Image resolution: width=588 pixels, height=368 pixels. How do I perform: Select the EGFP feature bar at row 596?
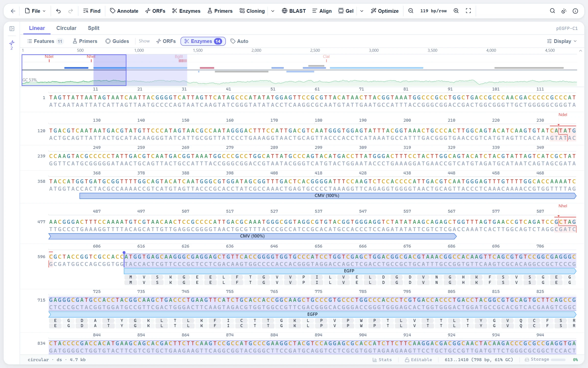tap(350, 271)
